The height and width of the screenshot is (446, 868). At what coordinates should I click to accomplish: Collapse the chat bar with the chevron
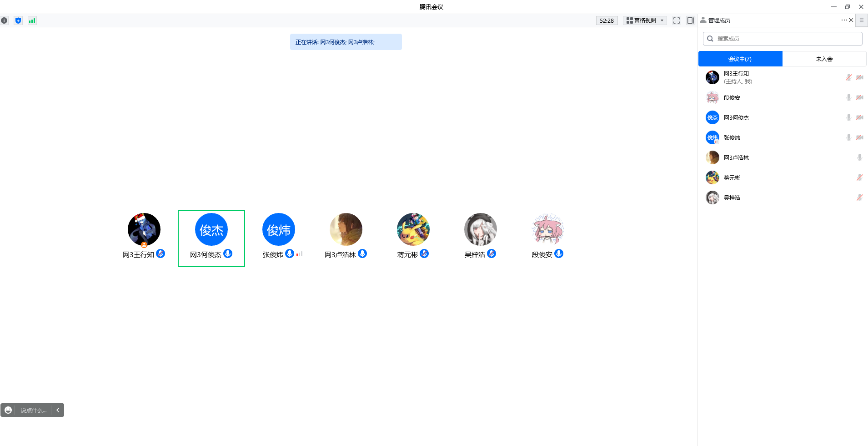[58, 410]
